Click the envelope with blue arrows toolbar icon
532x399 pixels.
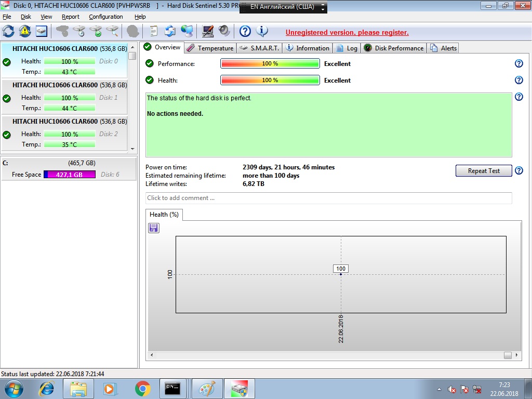170,31
